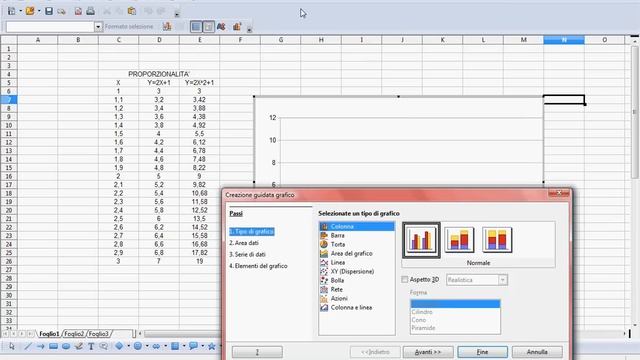
Task: Open dropdown arrow beside Symbol shapes smiley
Action: [147, 346]
